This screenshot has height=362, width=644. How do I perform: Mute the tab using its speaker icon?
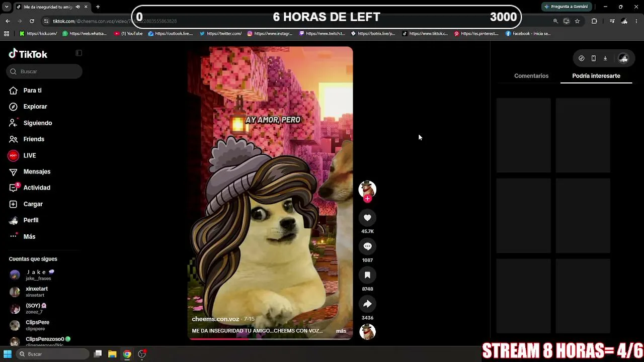tap(77, 7)
